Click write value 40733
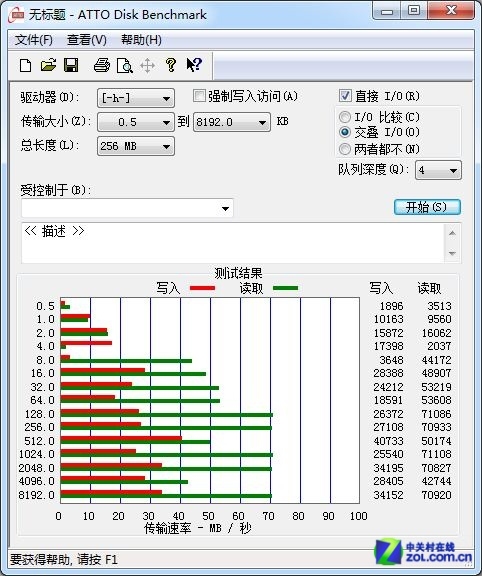Viewport: 482px width, 576px height. pos(388,441)
